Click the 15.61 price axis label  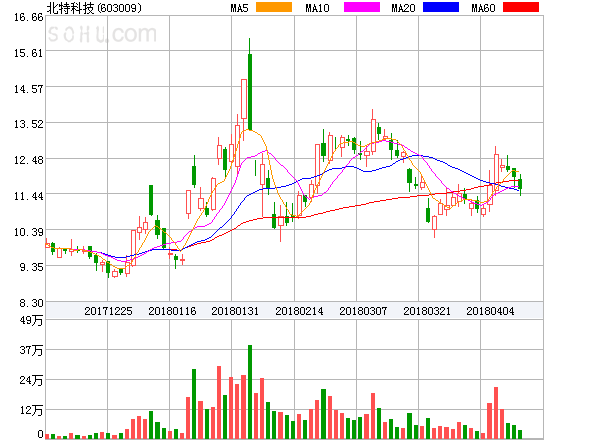[x=29, y=53]
